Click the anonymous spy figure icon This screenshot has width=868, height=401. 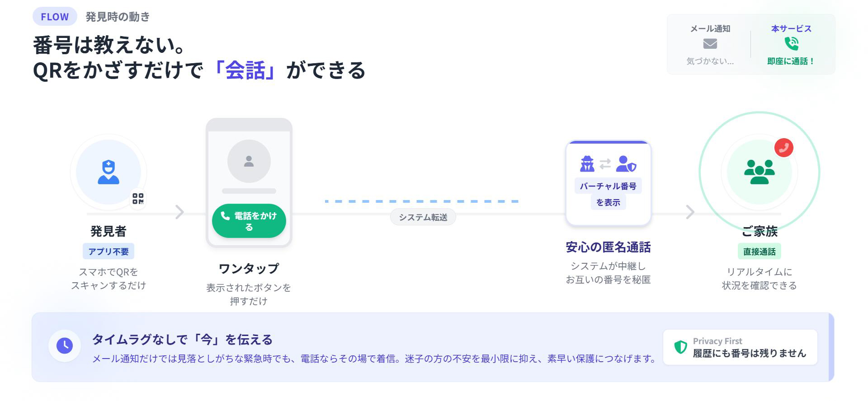[x=587, y=164]
